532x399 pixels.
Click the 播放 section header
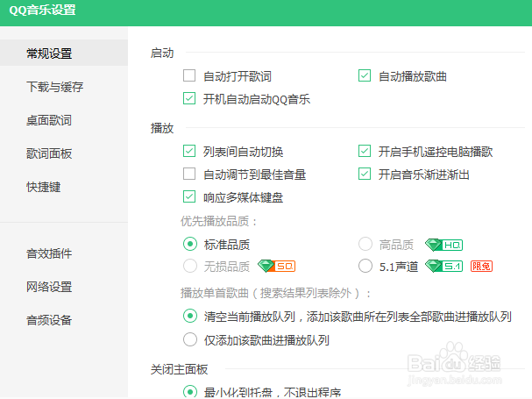click(162, 128)
